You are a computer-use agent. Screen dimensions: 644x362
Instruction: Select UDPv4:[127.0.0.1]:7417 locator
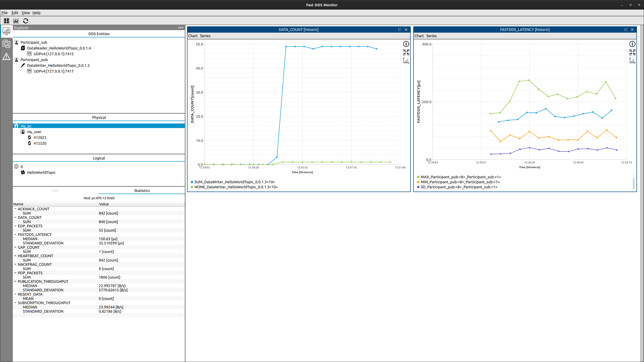click(x=54, y=71)
